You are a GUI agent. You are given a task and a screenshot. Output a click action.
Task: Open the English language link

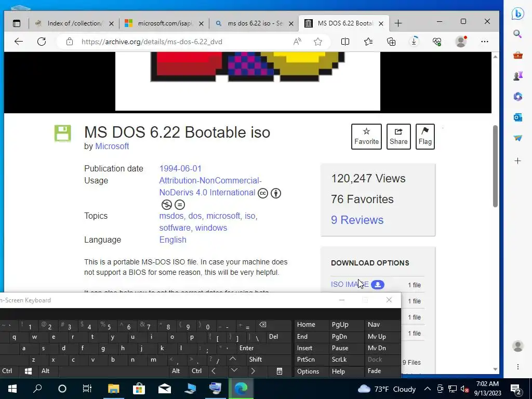click(x=172, y=240)
